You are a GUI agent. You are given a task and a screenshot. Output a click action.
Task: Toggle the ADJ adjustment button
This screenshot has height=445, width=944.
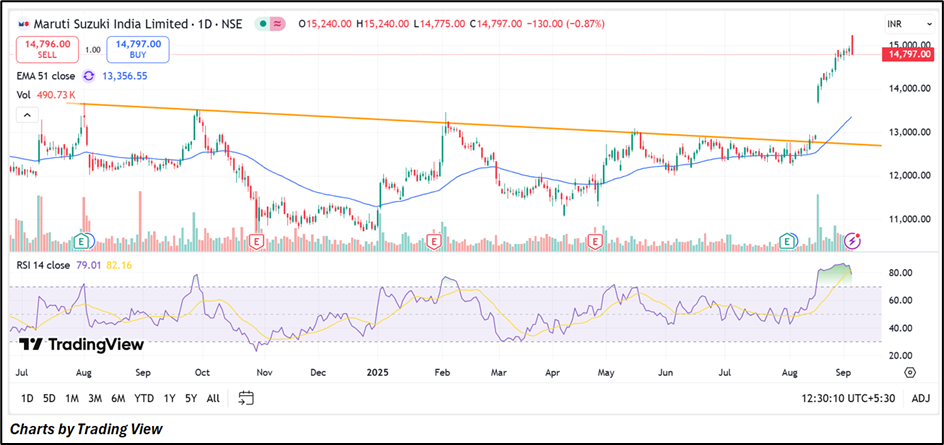(x=921, y=398)
